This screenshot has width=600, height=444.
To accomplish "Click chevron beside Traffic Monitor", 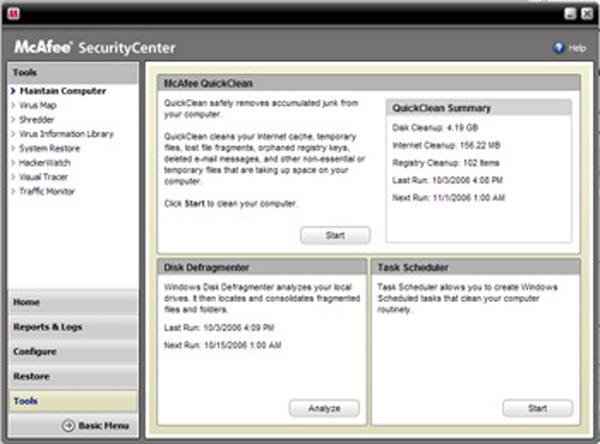I will (x=13, y=191).
